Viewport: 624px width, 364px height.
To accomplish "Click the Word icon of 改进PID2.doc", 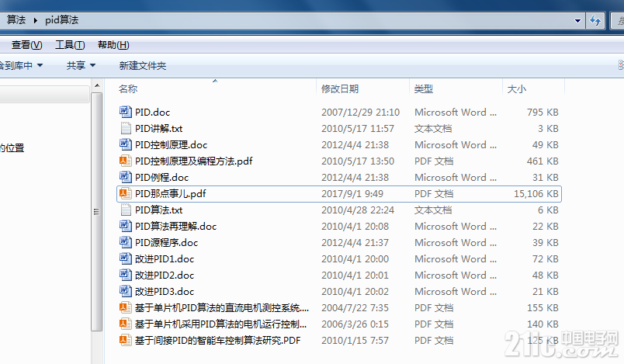I will (x=126, y=275).
